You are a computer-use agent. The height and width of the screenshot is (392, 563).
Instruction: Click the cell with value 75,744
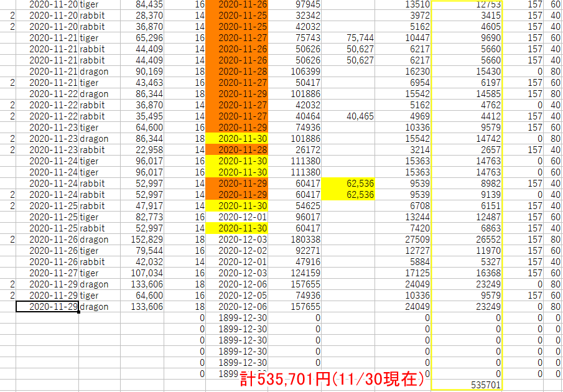pyautogui.click(x=348, y=38)
